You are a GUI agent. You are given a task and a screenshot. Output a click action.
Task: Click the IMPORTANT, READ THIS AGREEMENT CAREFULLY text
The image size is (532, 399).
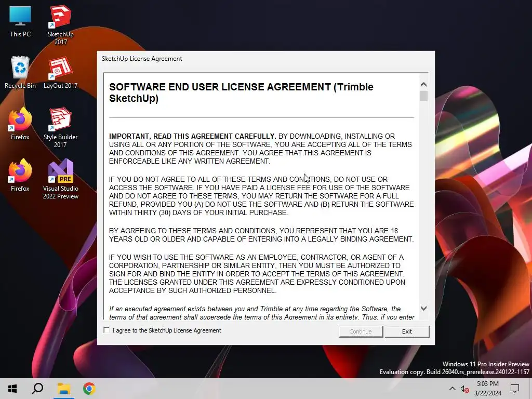tap(192, 136)
